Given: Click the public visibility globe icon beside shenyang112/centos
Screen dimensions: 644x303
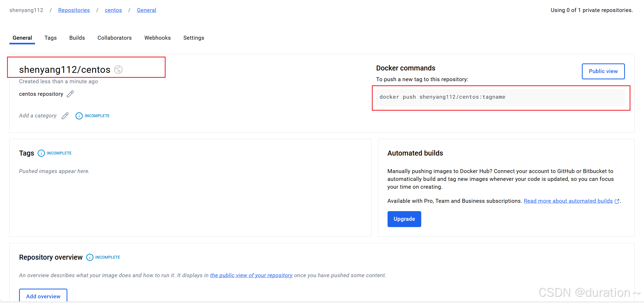Looking at the screenshot, I should (118, 70).
